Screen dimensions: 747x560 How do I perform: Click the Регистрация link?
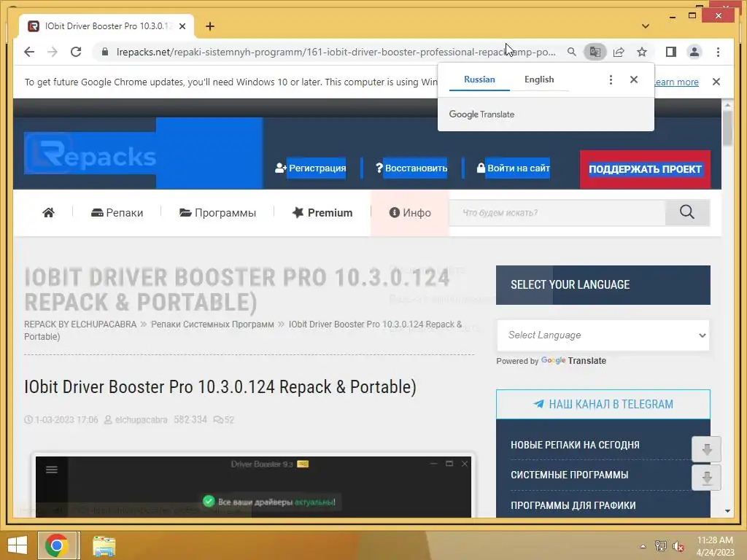pos(311,168)
